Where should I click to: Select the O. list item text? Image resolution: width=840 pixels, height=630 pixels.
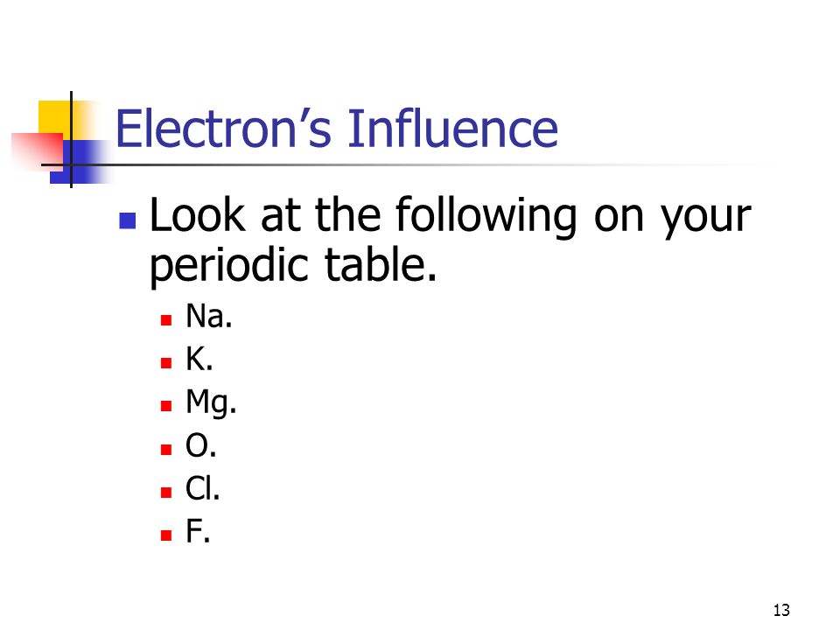pos(201,445)
